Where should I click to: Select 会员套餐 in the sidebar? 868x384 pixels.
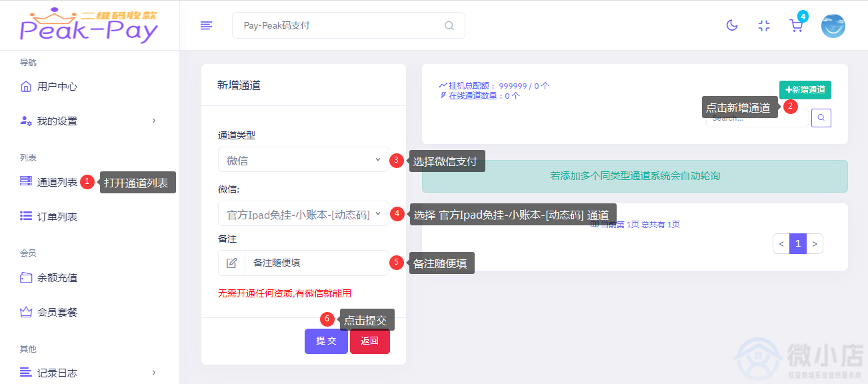point(57,312)
